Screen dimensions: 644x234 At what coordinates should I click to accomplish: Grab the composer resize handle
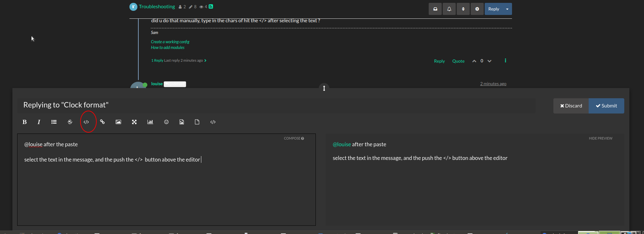[x=324, y=88]
